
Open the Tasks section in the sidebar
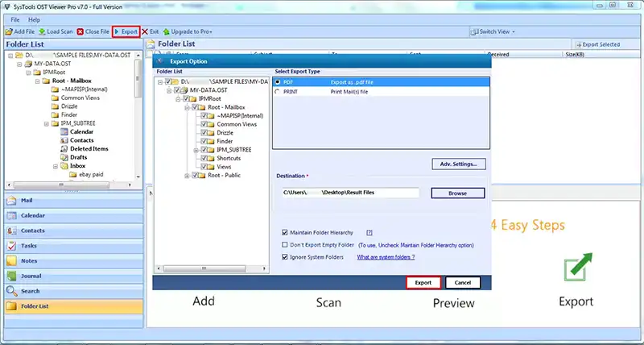coord(74,246)
